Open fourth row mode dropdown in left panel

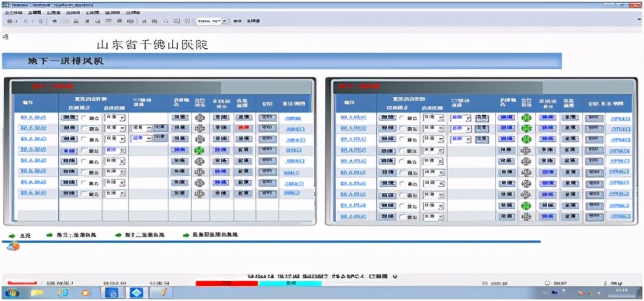(x=115, y=150)
